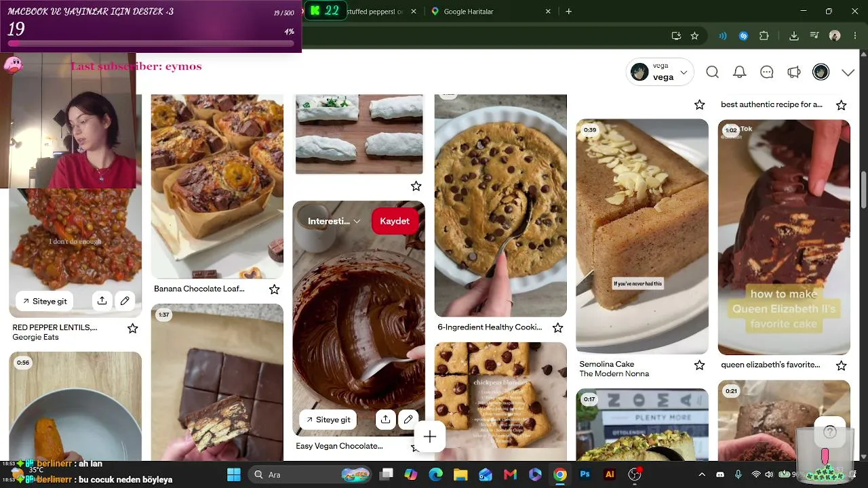This screenshot has height=488, width=868.
Task: Open Chrome profile avatar
Action: click(835, 36)
